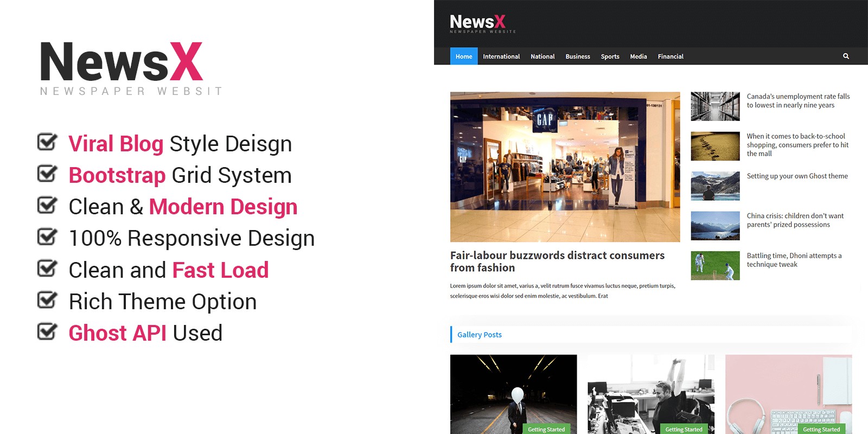Click Getting Started tag on pink desk image
Viewport: 868px width, 434px height.
[x=821, y=429]
